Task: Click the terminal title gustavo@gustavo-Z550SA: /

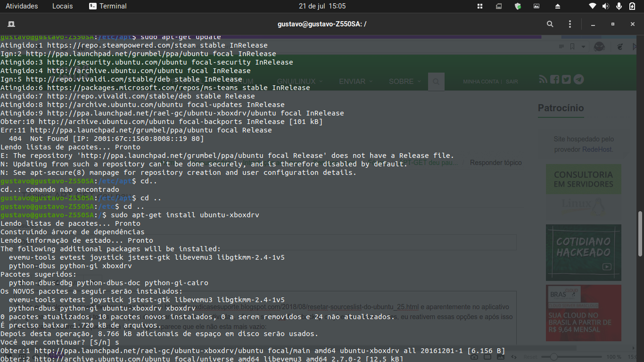Action: pyautogui.click(x=322, y=24)
